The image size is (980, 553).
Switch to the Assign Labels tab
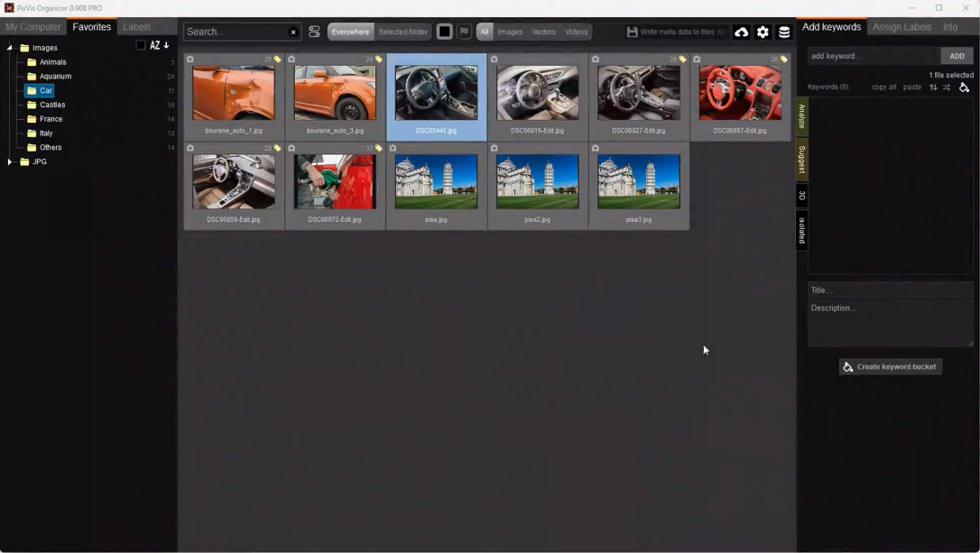[901, 27]
